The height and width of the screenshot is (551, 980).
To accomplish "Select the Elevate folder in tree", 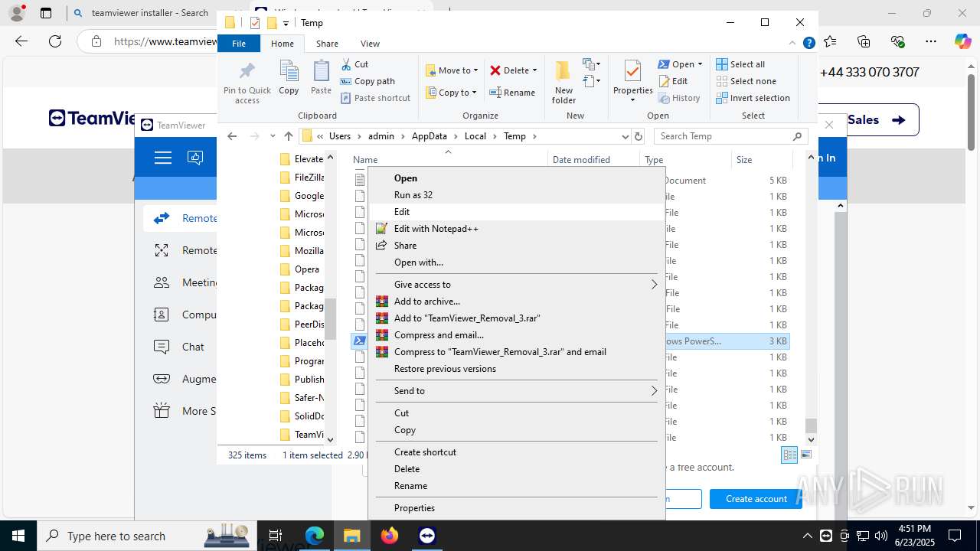I will click(302, 159).
